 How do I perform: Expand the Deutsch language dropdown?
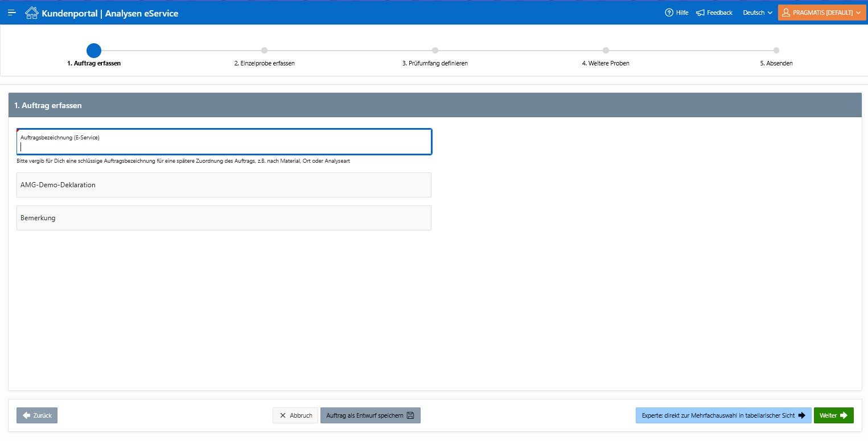click(x=758, y=13)
